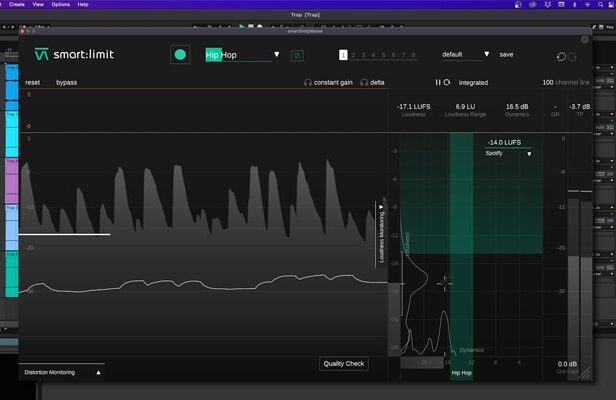Click the green learn button circle
Image resolution: width=616 pixels, height=400 pixels.
point(180,55)
